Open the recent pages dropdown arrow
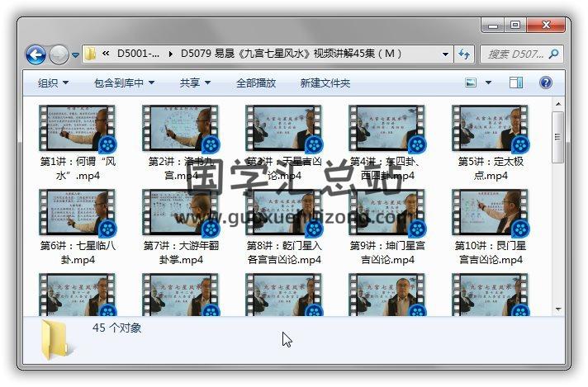The image size is (588, 387). (x=75, y=55)
